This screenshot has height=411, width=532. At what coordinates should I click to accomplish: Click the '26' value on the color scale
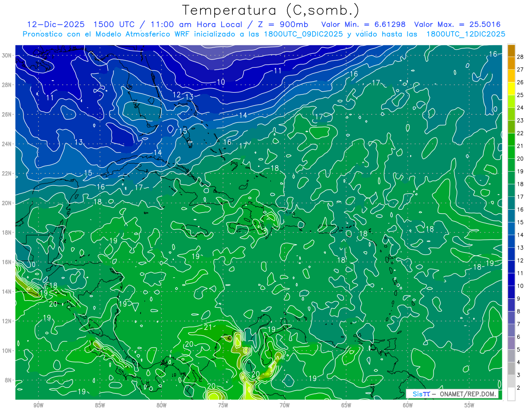click(520, 82)
